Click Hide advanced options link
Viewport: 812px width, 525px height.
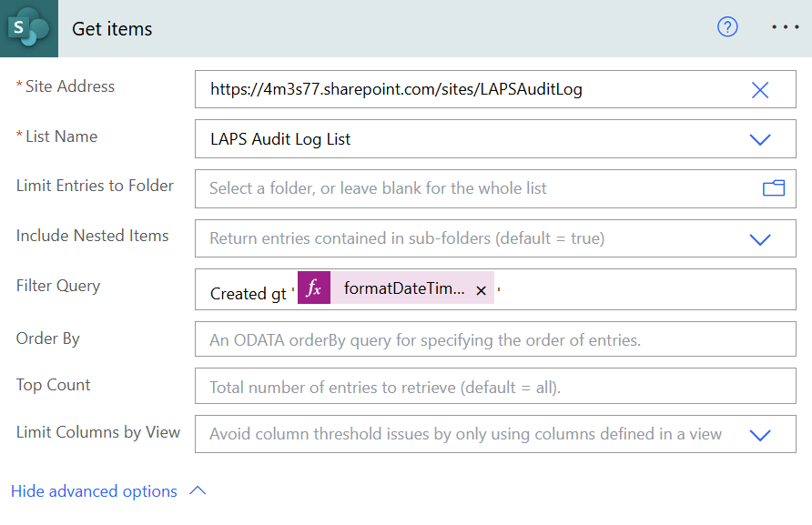[x=94, y=491]
